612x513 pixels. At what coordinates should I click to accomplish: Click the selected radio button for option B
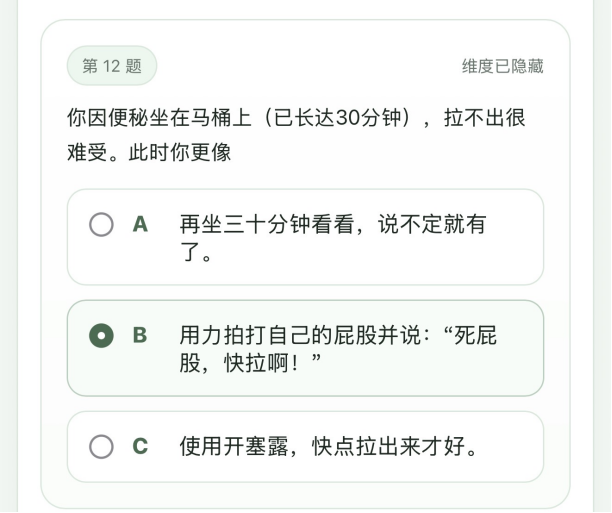(x=101, y=335)
